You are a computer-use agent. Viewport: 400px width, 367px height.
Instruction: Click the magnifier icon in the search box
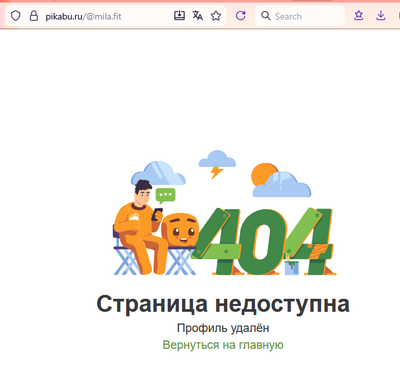266,16
